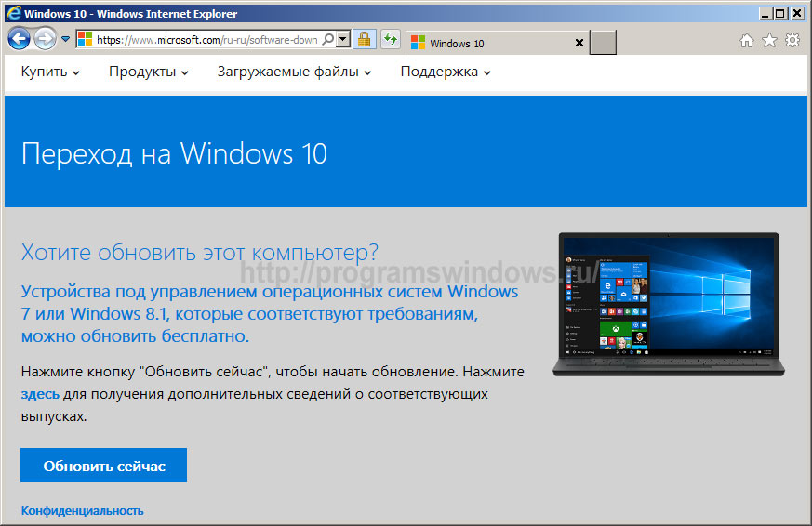Image resolution: width=812 pixels, height=526 pixels.
Task: Open the Продукты menu
Action: pyautogui.click(x=149, y=72)
